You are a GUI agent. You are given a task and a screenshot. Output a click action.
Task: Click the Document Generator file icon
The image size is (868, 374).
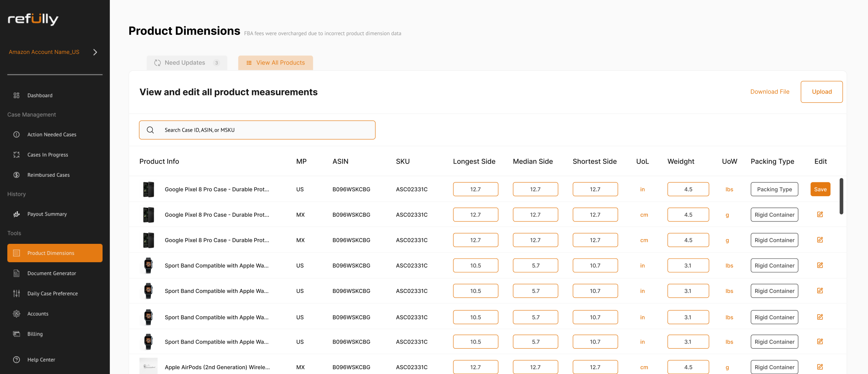click(16, 273)
